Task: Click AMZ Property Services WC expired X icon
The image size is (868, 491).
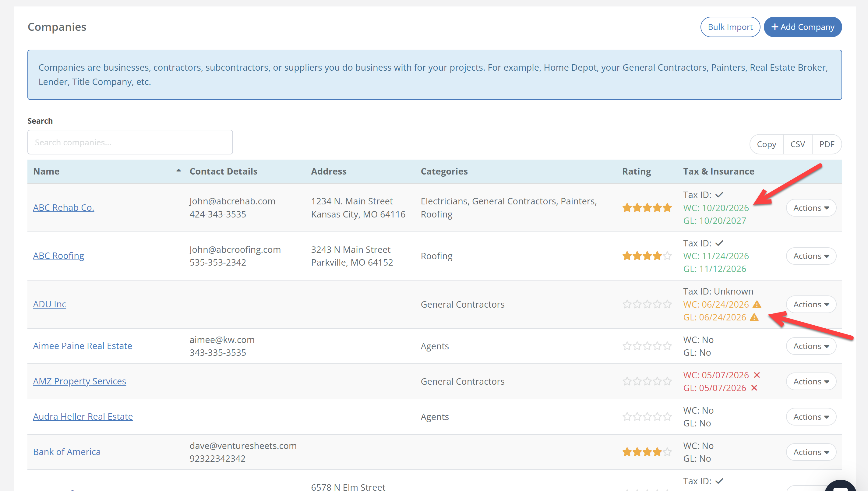Action: (757, 375)
